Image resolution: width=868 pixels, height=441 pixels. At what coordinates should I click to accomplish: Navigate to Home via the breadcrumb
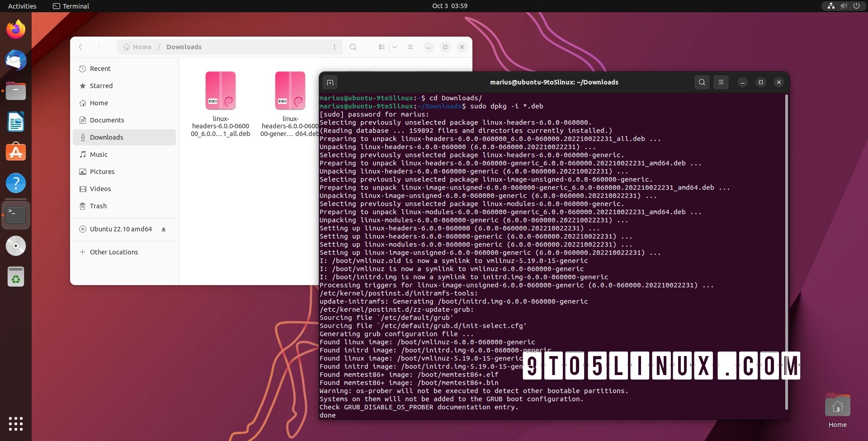pyautogui.click(x=142, y=47)
